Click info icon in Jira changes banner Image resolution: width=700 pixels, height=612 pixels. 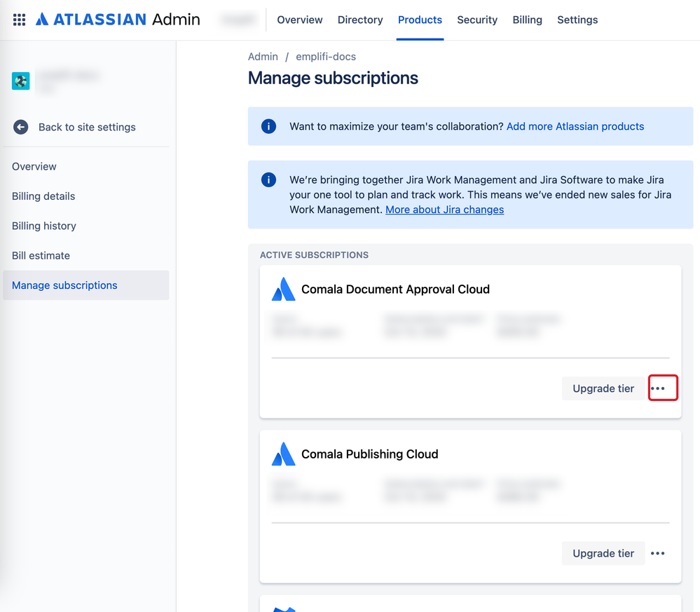(268, 180)
